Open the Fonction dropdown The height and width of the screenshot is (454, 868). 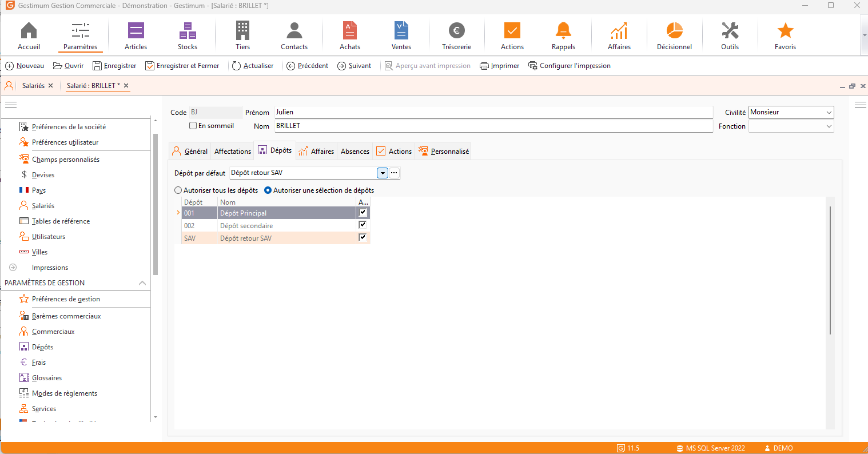(829, 126)
